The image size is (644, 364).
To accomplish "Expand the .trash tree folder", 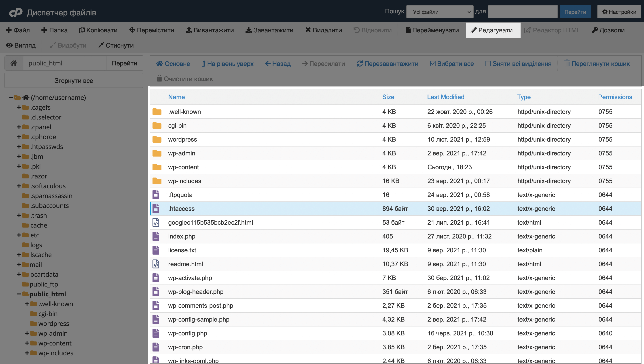I will pyautogui.click(x=19, y=215).
